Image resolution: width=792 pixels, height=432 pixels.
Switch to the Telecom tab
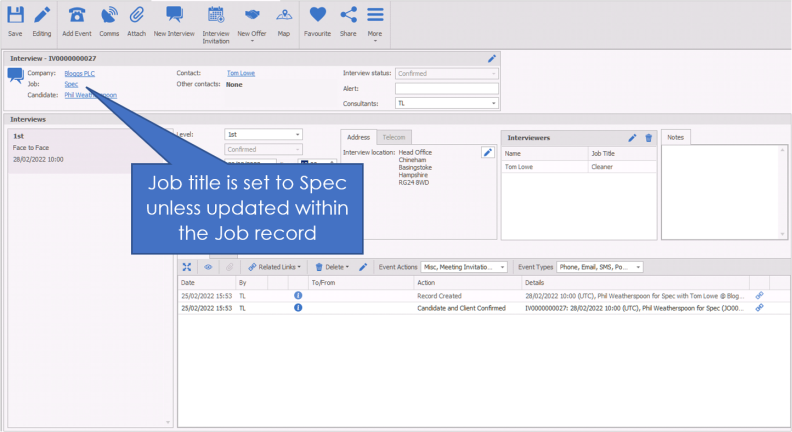point(395,137)
